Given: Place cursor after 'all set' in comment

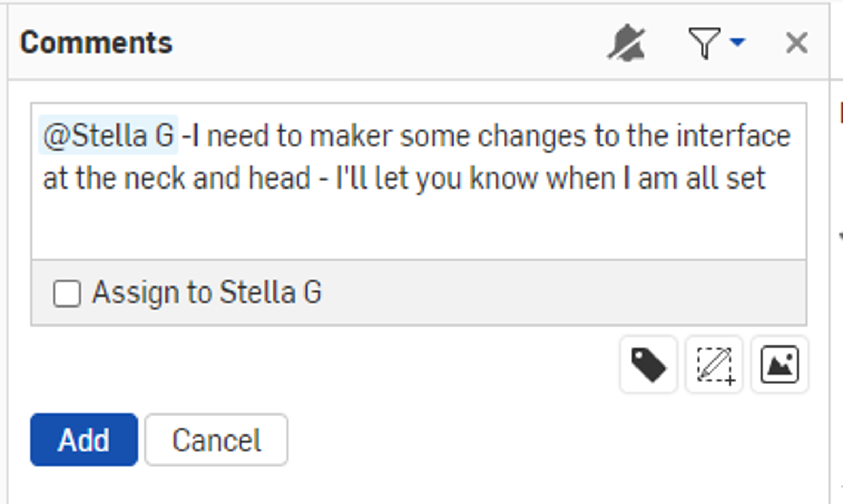Looking at the screenshot, I should [x=767, y=179].
